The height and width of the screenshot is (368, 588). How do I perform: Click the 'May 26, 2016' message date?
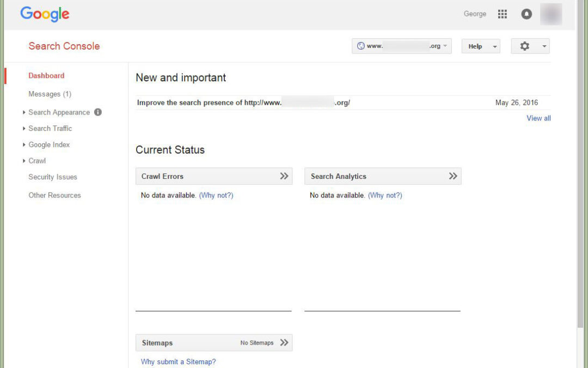coord(516,102)
